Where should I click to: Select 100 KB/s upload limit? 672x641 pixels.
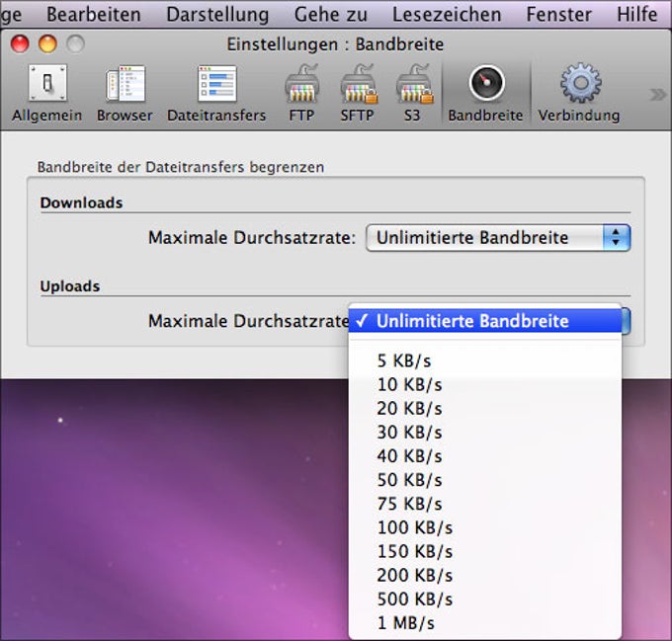click(485, 527)
